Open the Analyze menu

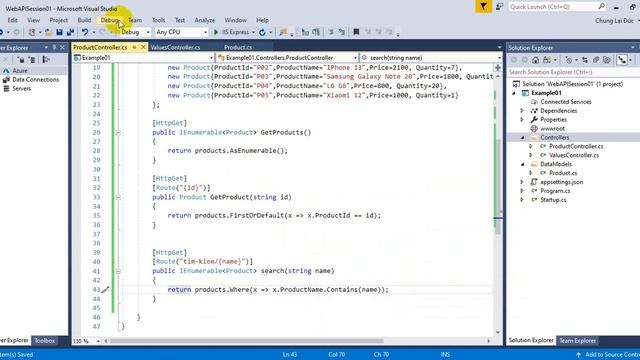[204, 20]
